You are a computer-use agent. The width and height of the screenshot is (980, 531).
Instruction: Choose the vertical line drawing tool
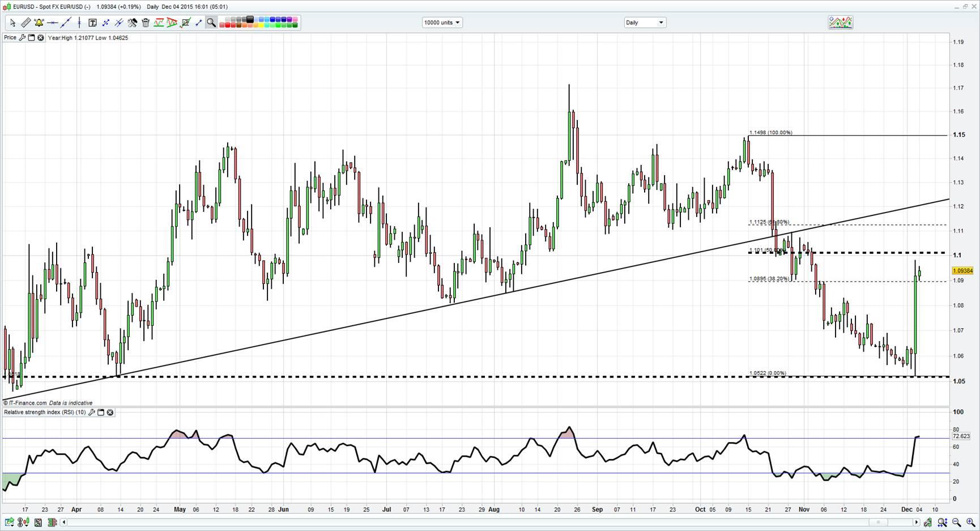pyautogui.click(x=79, y=23)
